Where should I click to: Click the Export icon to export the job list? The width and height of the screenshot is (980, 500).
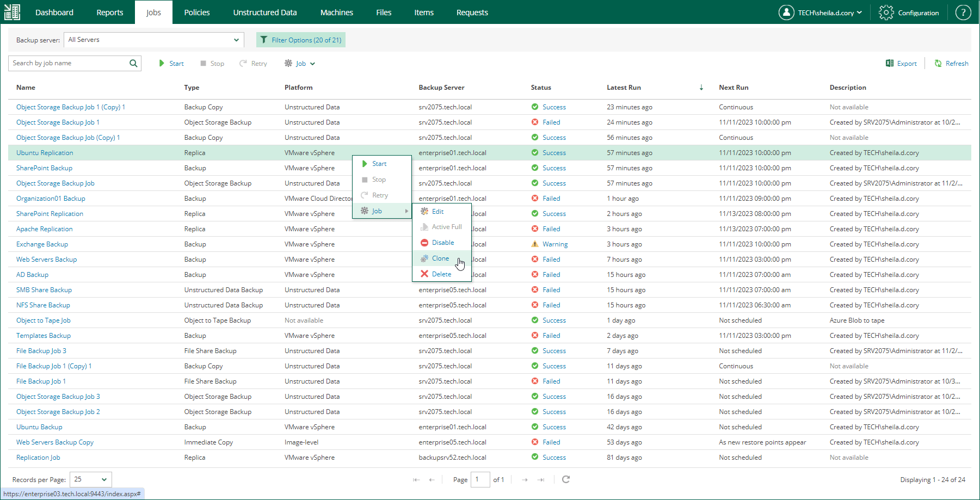pos(889,63)
